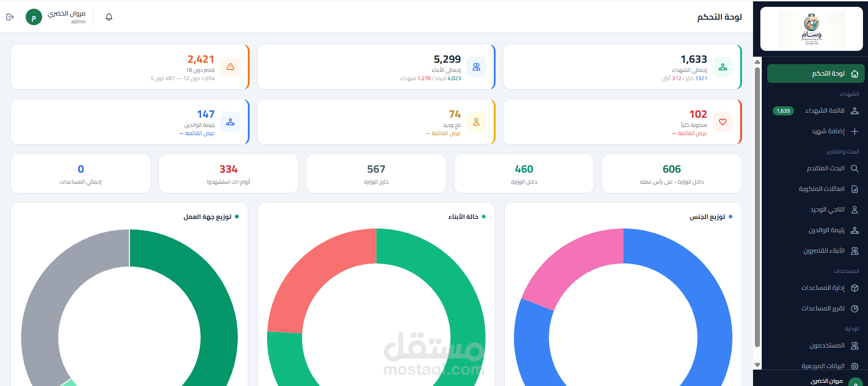This screenshot has width=868, height=386.
Task: Click the 334 أزواج/ات استشهدوا card
Action: point(229,174)
